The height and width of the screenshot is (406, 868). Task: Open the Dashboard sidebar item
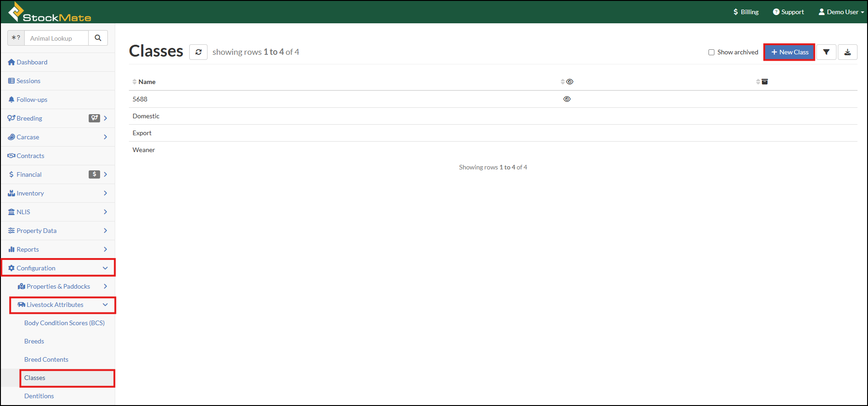tap(32, 62)
